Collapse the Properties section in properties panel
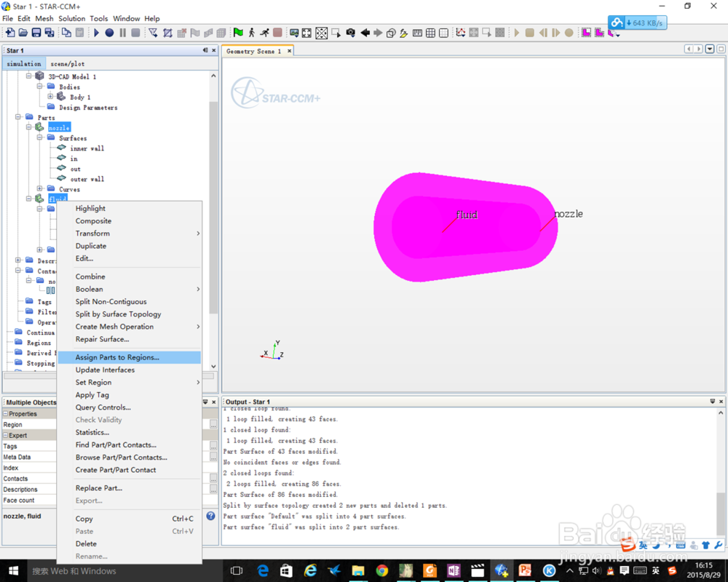 (x=6, y=413)
